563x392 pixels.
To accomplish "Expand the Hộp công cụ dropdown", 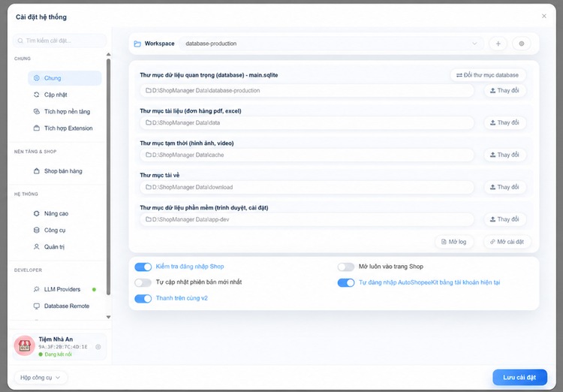I will coord(41,378).
